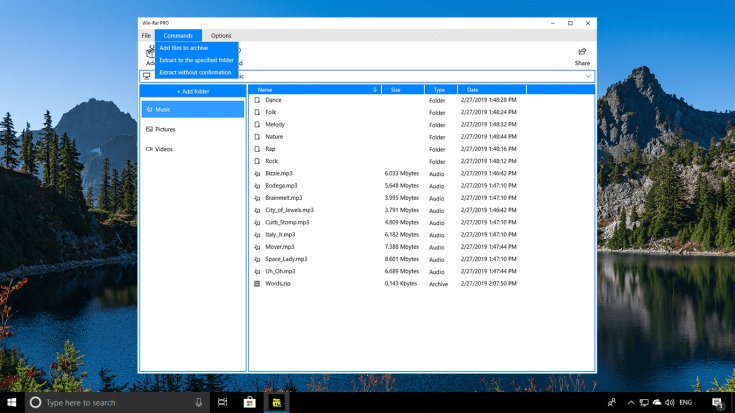
Task: Show hidden system tray icons
Action: click(630, 402)
